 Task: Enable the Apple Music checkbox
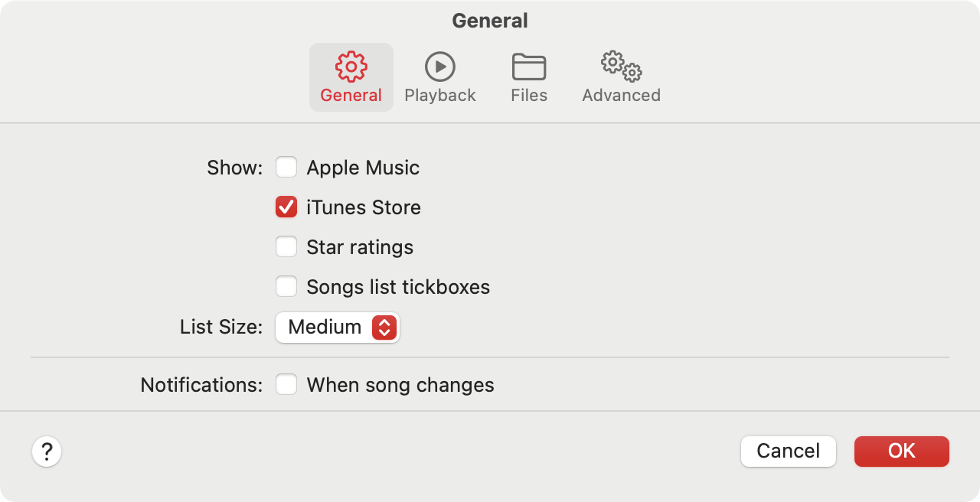286,168
